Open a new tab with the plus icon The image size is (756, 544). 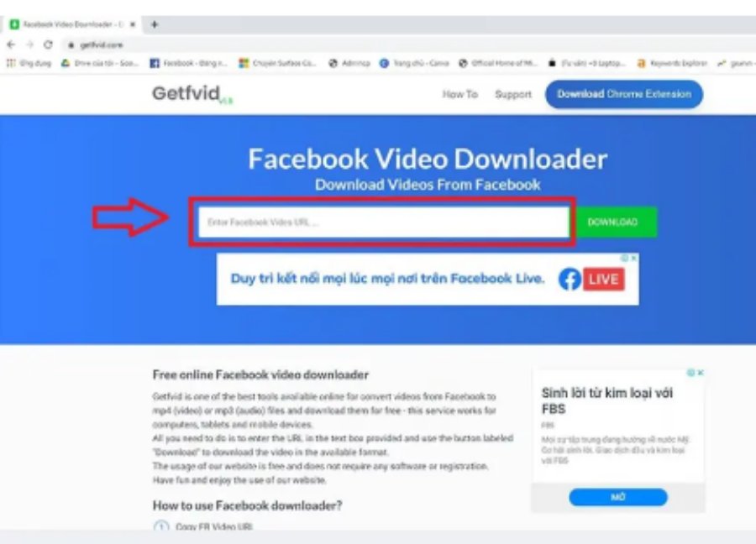(155, 24)
